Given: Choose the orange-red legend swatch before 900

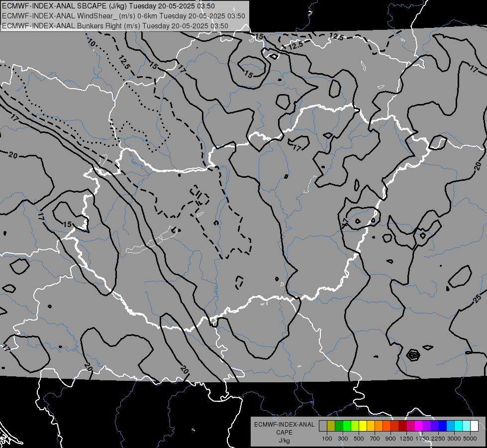Looking at the screenshot, I should tap(387, 426).
